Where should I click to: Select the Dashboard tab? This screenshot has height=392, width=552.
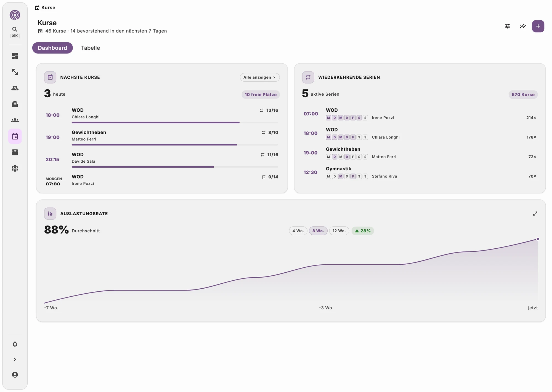point(52,48)
